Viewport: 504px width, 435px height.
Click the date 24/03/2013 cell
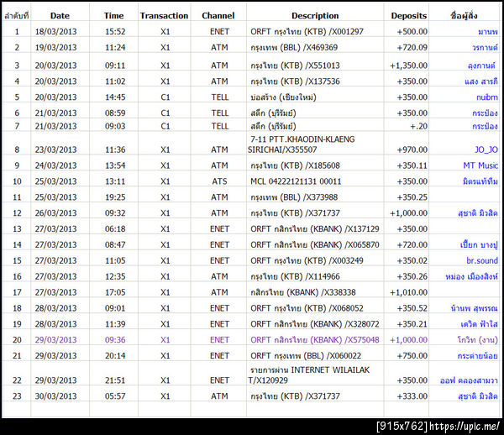click(56, 165)
